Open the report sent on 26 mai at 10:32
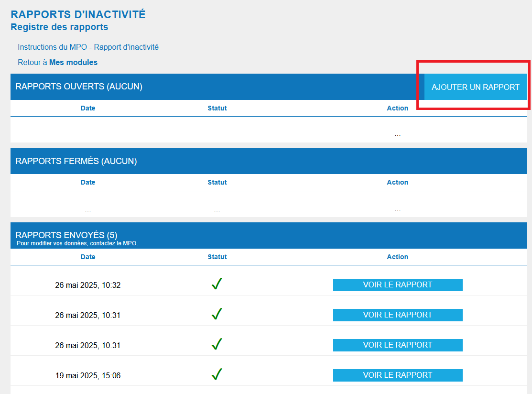This screenshot has width=532, height=394. 397,285
